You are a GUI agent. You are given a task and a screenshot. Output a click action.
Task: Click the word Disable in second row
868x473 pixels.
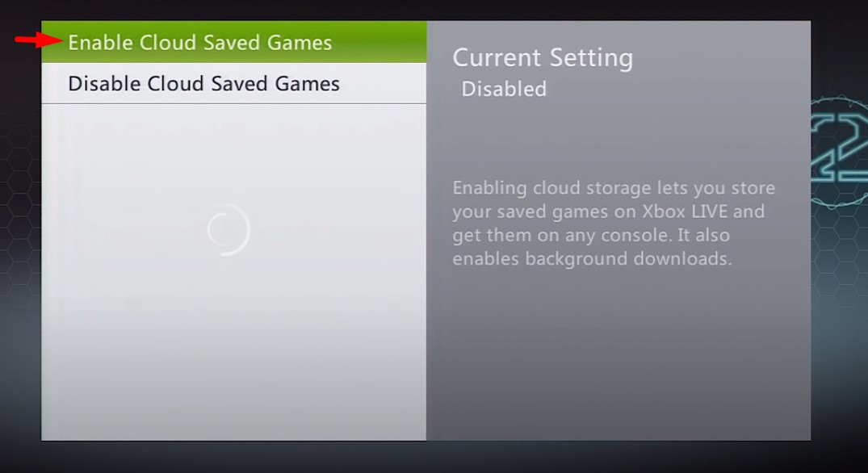point(101,83)
